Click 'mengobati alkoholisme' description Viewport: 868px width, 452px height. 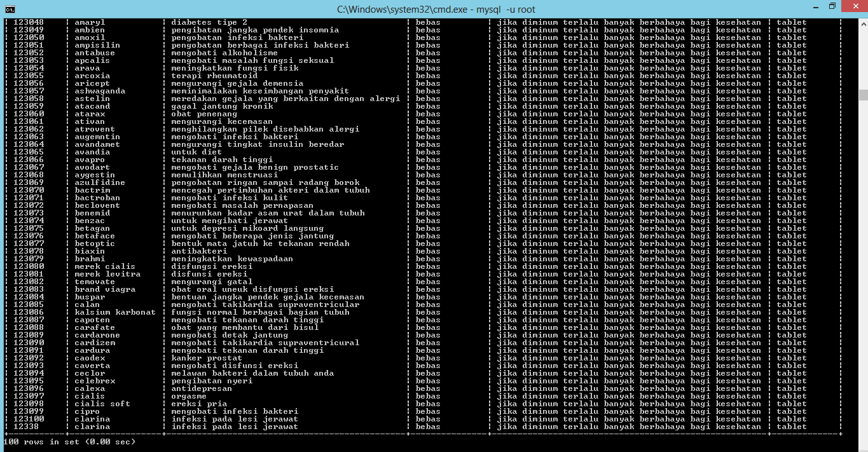coord(224,53)
